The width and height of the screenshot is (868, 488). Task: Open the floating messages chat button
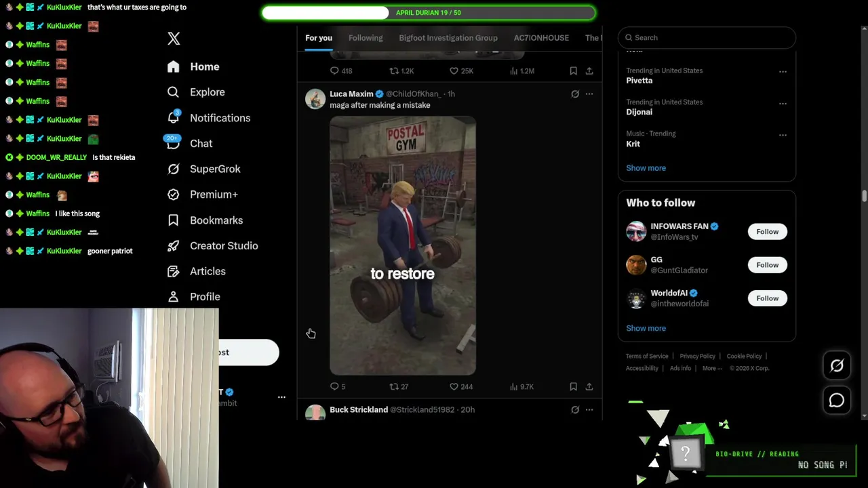point(837,401)
